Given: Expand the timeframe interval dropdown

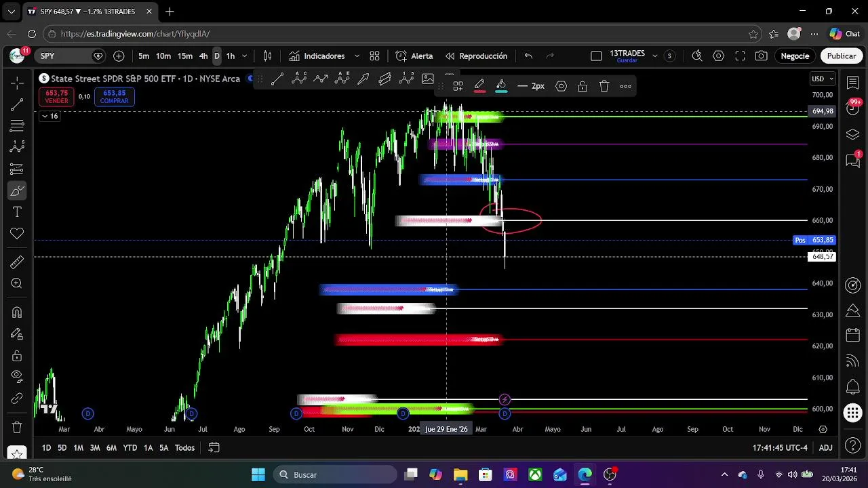Looking at the screenshot, I should tap(245, 56).
